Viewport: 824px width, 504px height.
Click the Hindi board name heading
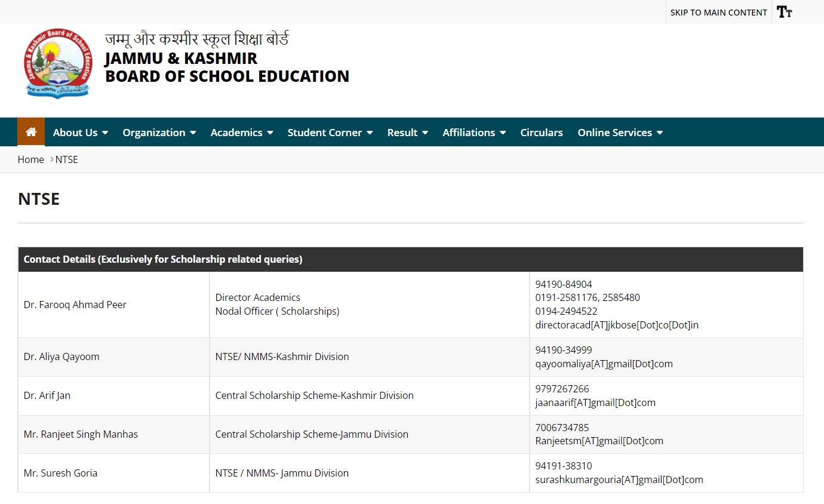pos(197,39)
